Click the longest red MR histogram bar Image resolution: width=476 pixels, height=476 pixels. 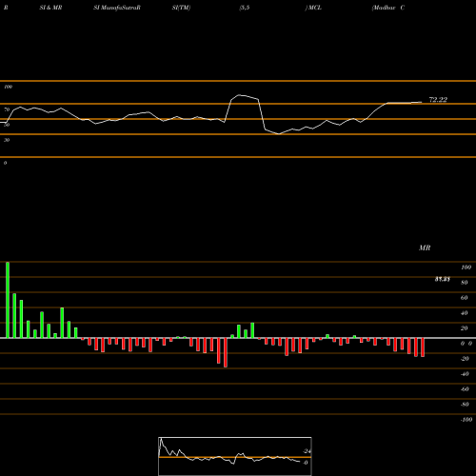point(226,352)
